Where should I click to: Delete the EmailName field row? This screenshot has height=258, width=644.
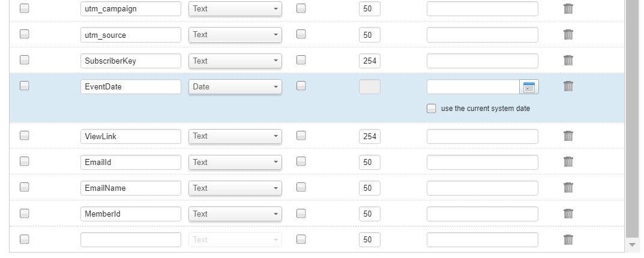(x=568, y=188)
